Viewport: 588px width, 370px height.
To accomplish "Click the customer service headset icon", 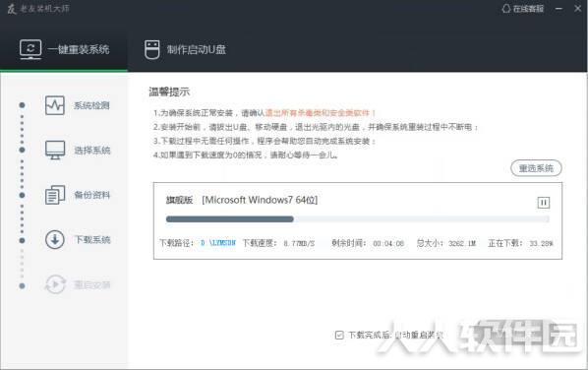I will (x=506, y=9).
